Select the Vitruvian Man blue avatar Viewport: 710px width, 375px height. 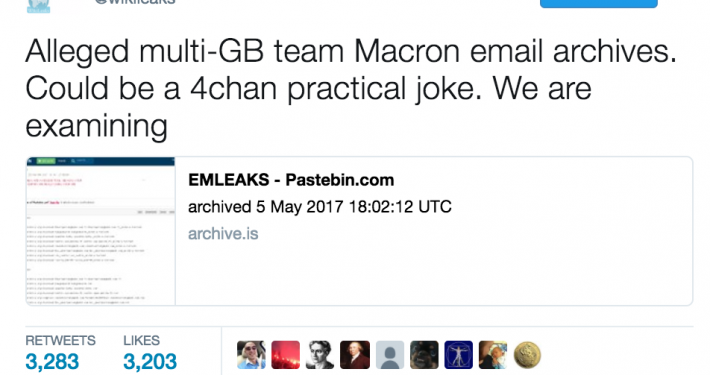point(459,355)
